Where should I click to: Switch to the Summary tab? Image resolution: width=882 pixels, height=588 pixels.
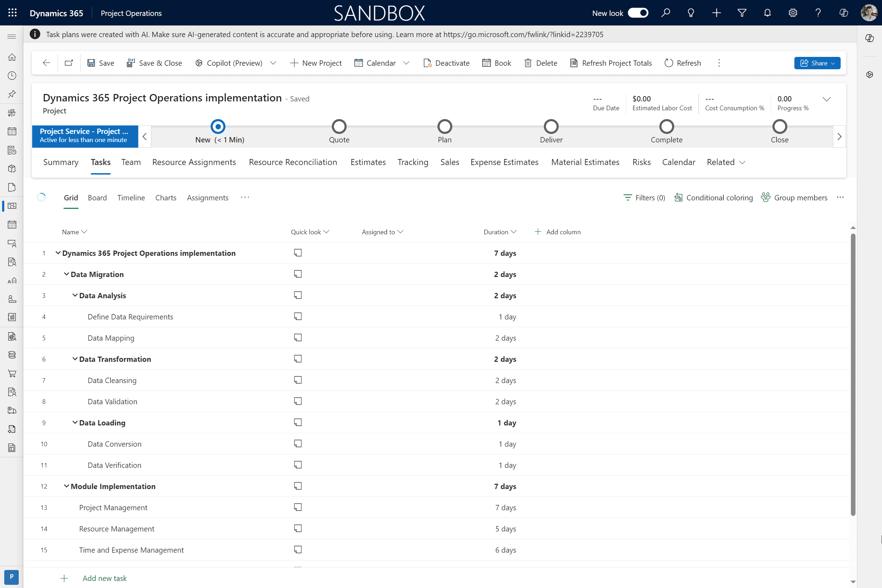pyautogui.click(x=61, y=163)
